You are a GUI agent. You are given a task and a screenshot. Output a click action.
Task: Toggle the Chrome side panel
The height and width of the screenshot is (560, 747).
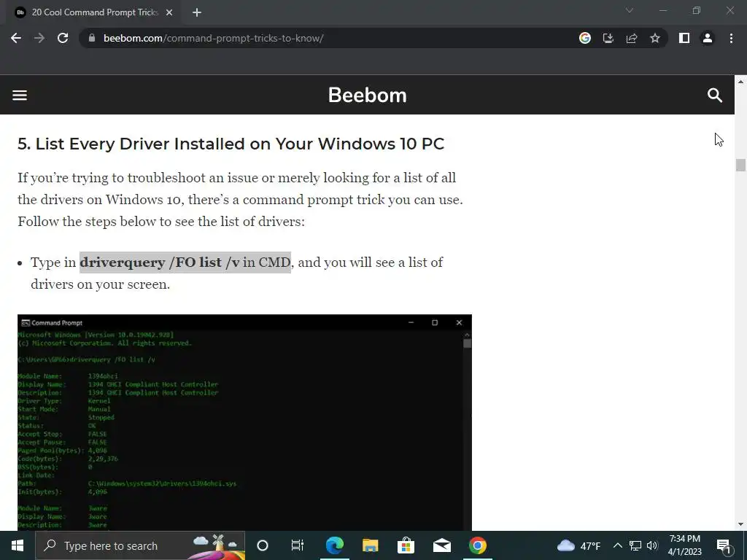(684, 38)
